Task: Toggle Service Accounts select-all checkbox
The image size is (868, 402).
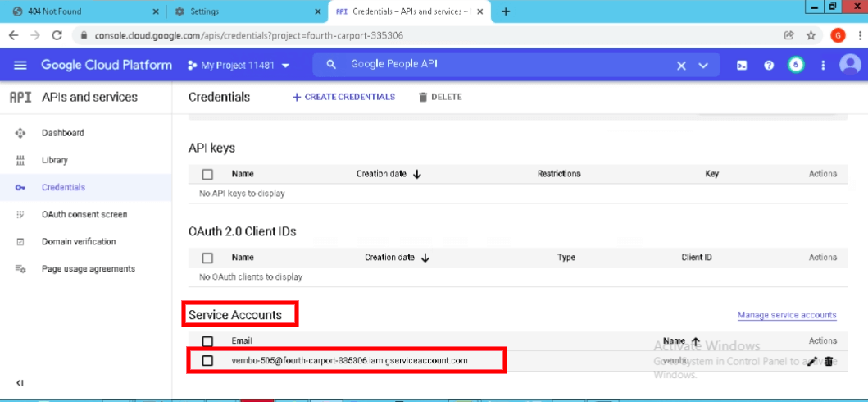Action: (207, 341)
